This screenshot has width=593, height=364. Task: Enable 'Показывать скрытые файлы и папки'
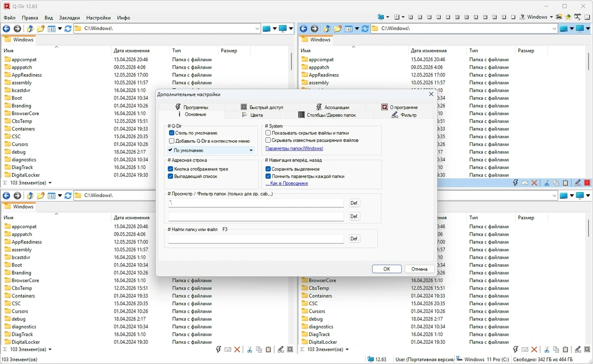coord(268,133)
